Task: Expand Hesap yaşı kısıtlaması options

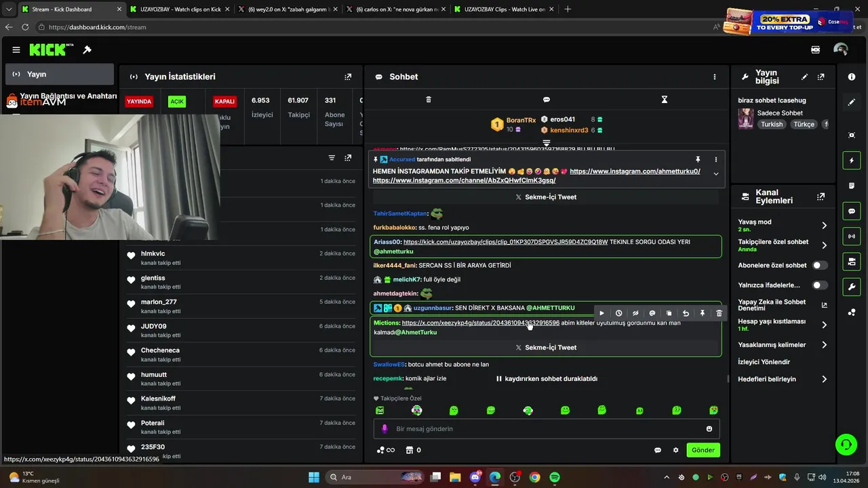Action: pyautogui.click(x=824, y=325)
